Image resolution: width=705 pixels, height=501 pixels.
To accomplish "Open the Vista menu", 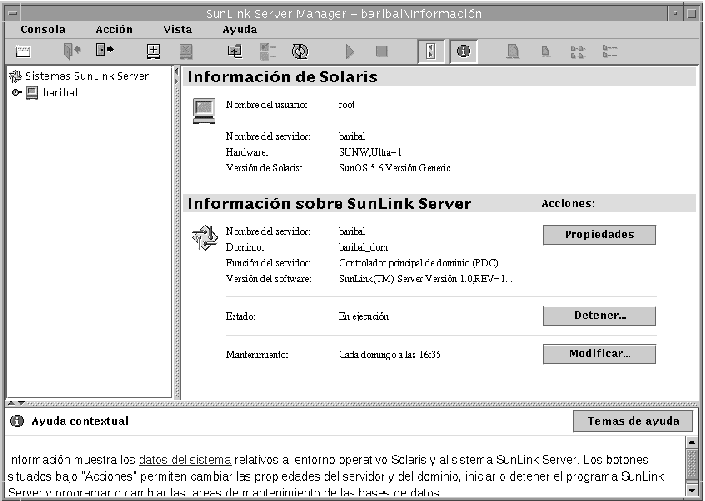I will pyautogui.click(x=178, y=30).
